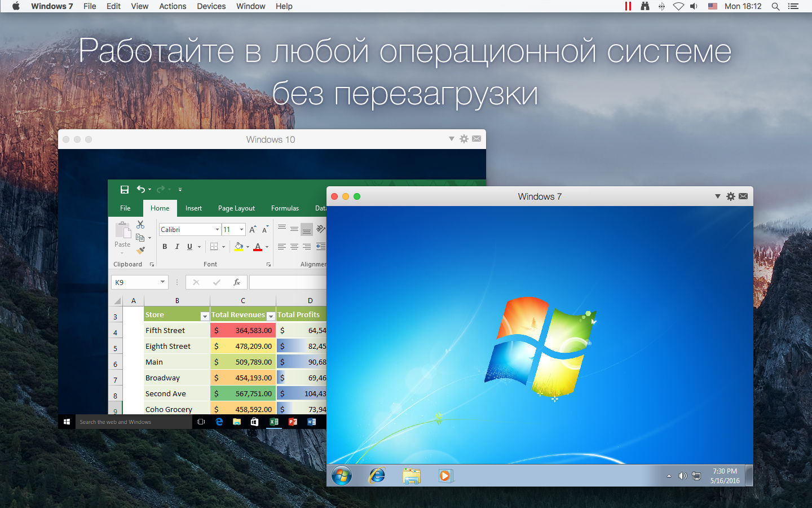The image size is (812, 508).
Task: Open the Windows 7 window settings gear
Action: pos(731,196)
